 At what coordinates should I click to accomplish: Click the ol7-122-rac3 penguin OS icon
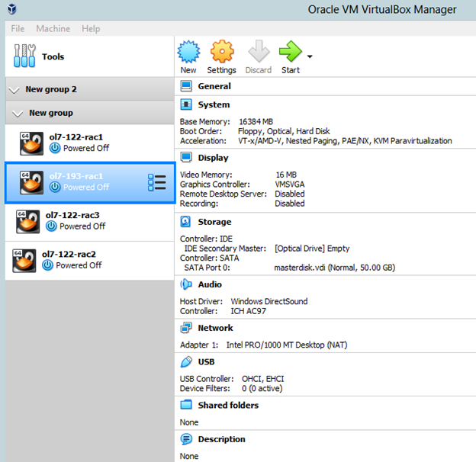click(x=28, y=221)
